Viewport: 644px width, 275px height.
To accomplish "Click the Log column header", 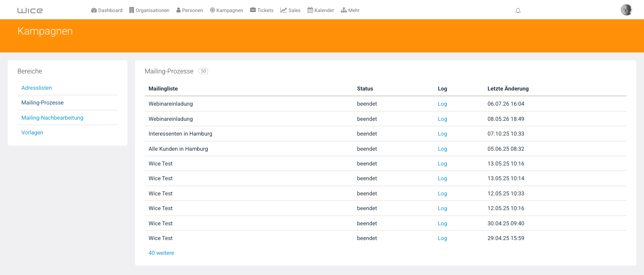I will (x=442, y=89).
